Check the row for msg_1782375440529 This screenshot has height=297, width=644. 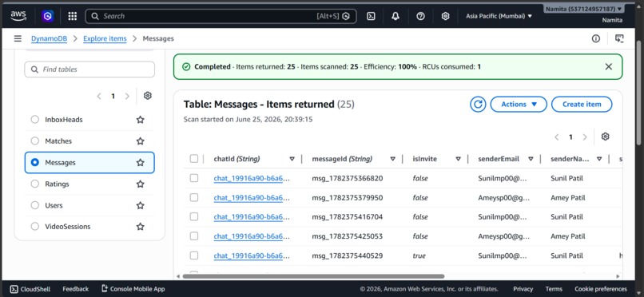click(194, 255)
